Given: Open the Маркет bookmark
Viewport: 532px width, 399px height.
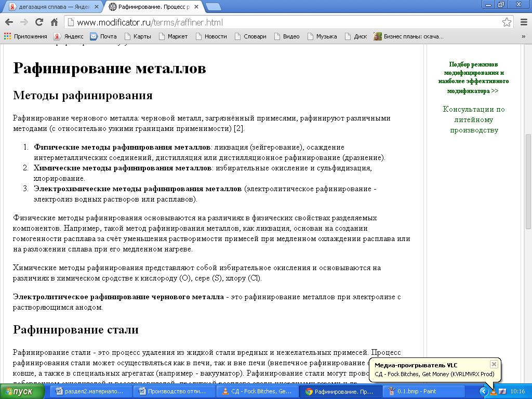Looking at the screenshot, I should [x=173, y=36].
